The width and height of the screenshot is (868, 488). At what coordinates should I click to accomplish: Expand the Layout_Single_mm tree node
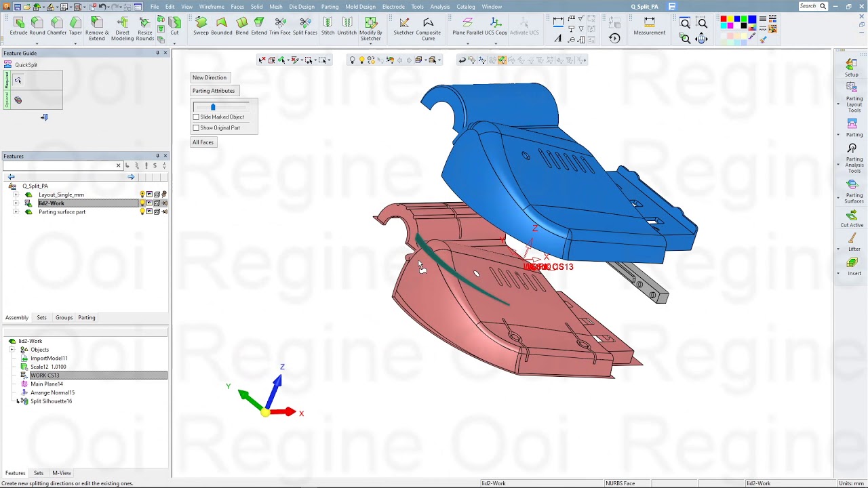tap(16, 195)
